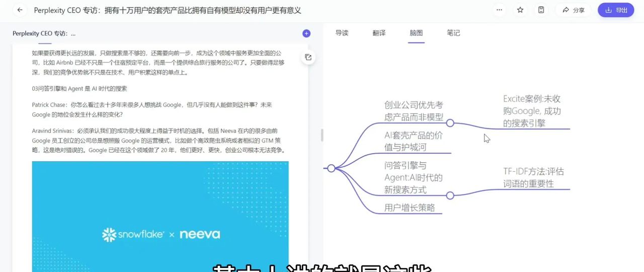Click the snowflake × neeva image
Screen dimensions: 644x272
coord(160,217)
